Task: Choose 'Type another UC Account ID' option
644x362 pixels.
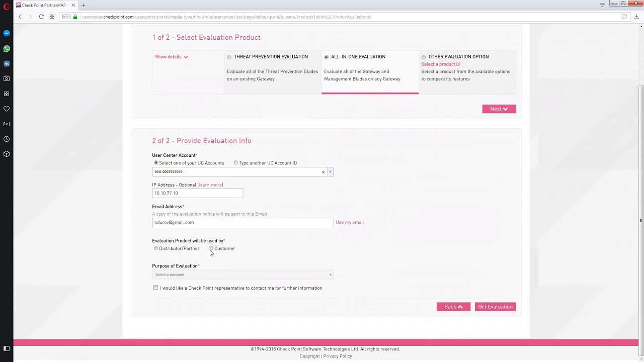Action: (x=235, y=163)
